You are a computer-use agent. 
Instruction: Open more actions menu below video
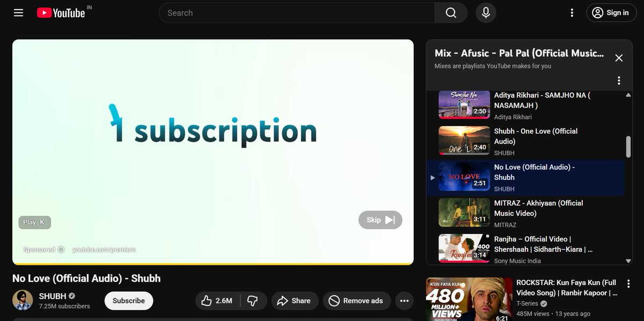[405, 301]
